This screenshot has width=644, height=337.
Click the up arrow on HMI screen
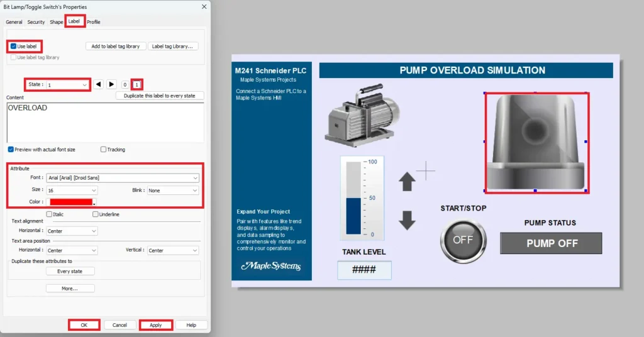pyautogui.click(x=407, y=182)
